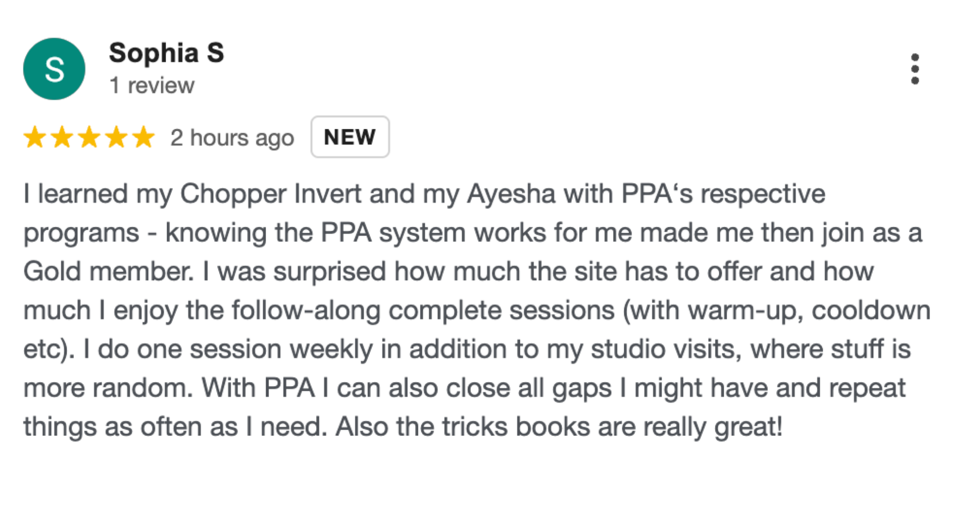
Task: Click the word "Ayesha" in the review
Action: pos(511,194)
